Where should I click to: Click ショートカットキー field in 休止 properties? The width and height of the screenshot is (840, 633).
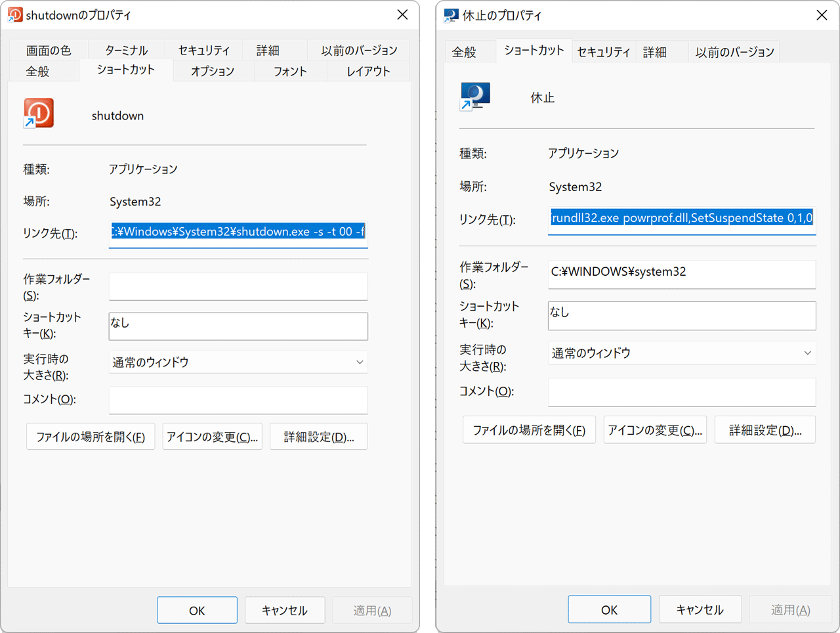point(682,316)
